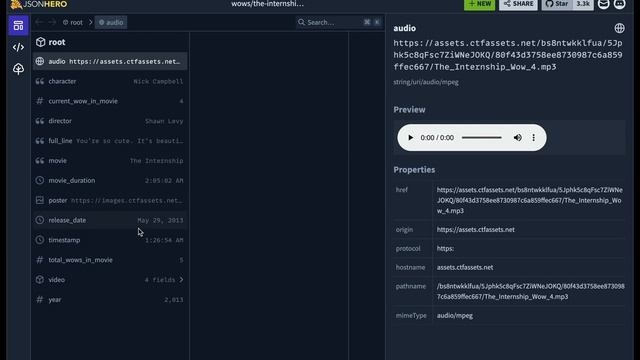Open the email icon in the header
Image resolution: width=640 pixels, height=360 pixels.
point(604,4)
